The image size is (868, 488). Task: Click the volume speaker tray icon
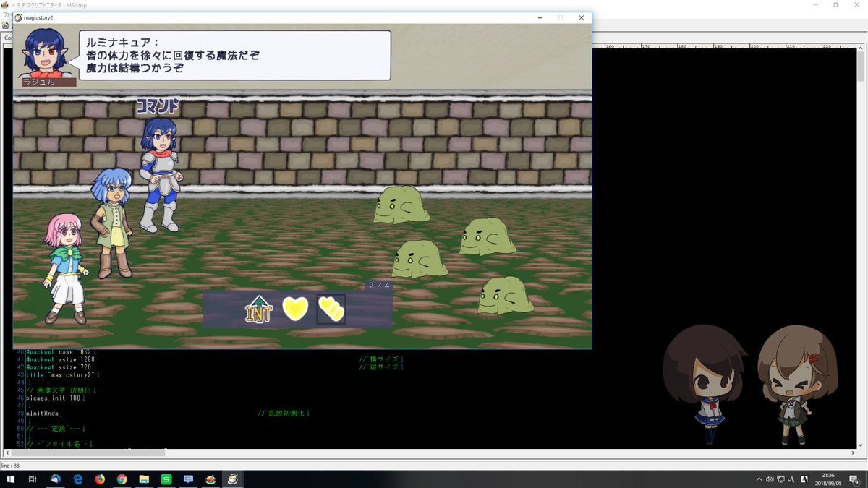pos(770,479)
